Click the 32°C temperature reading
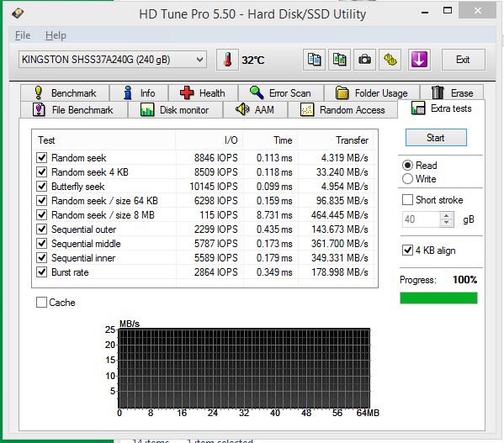The width and height of the screenshot is (504, 443). 253,60
